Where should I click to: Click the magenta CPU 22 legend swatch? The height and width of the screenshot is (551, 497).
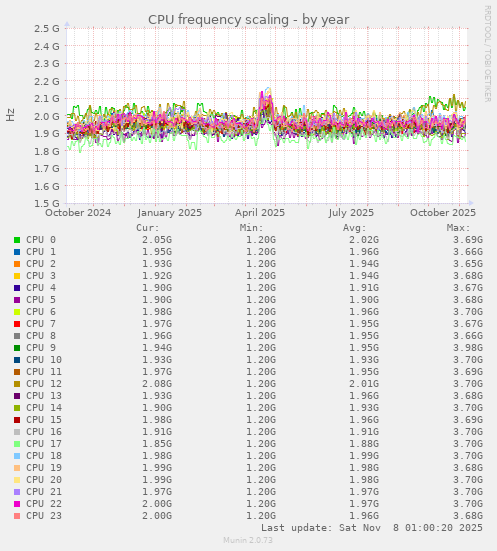click(x=17, y=504)
